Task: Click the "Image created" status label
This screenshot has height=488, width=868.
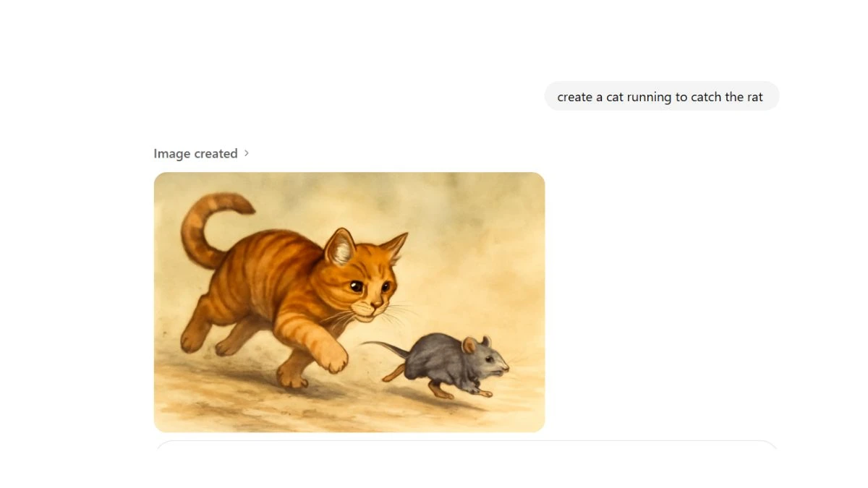Action: (195, 153)
